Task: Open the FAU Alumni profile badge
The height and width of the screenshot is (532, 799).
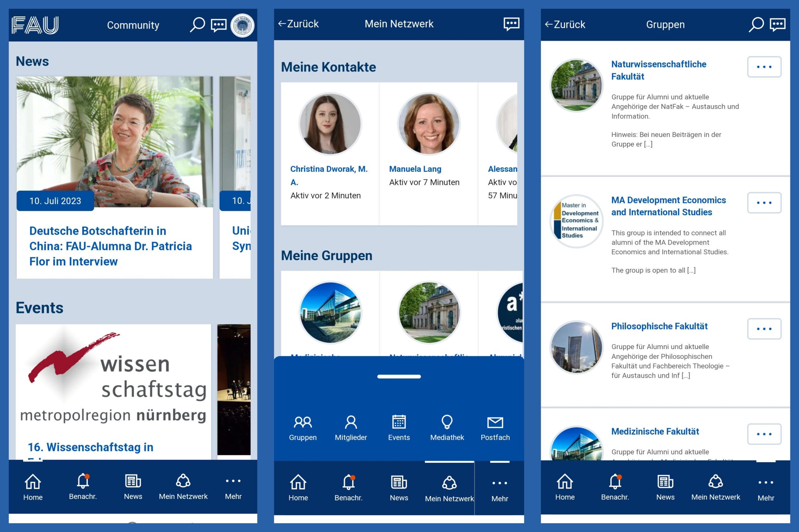Action: point(242,25)
